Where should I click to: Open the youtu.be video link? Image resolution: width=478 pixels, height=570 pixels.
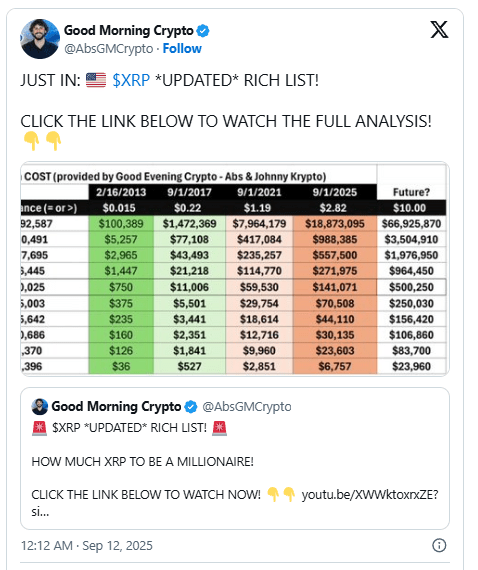pyautogui.click(x=370, y=495)
